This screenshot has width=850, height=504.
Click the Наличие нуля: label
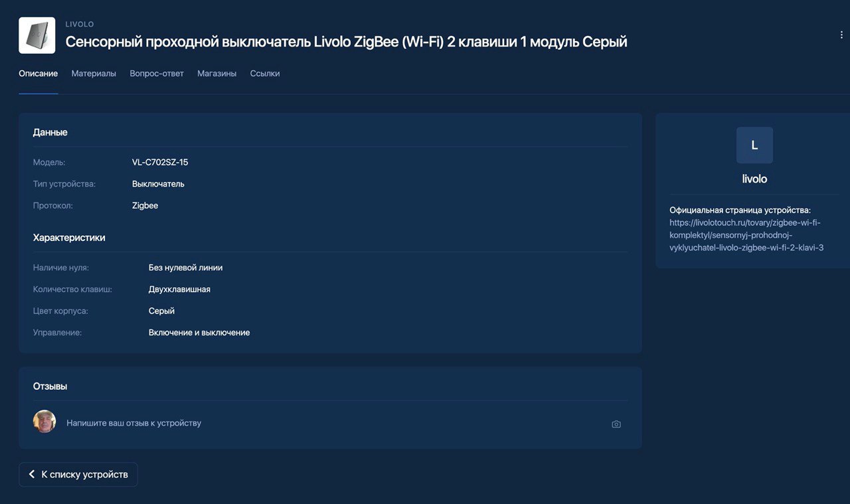pyautogui.click(x=61, y=268)
